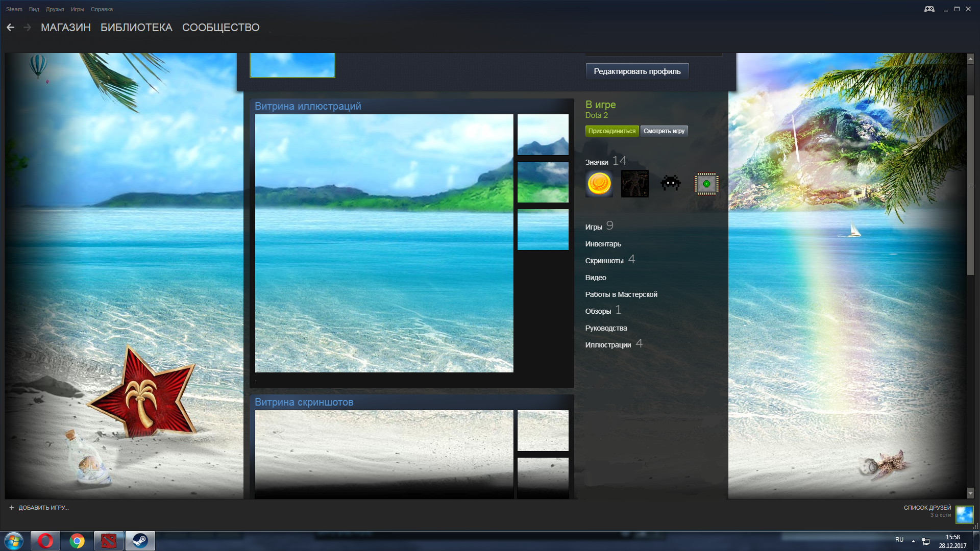This screenshot has width=980, height=551.
Task: Open Steam from Windows taskbar
Action: [140, 541]
